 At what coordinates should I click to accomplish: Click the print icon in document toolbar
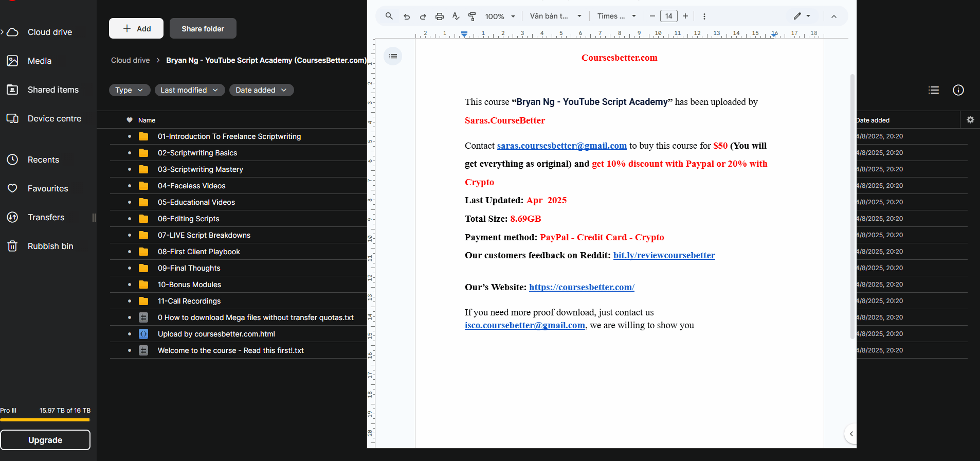(439, 16)
